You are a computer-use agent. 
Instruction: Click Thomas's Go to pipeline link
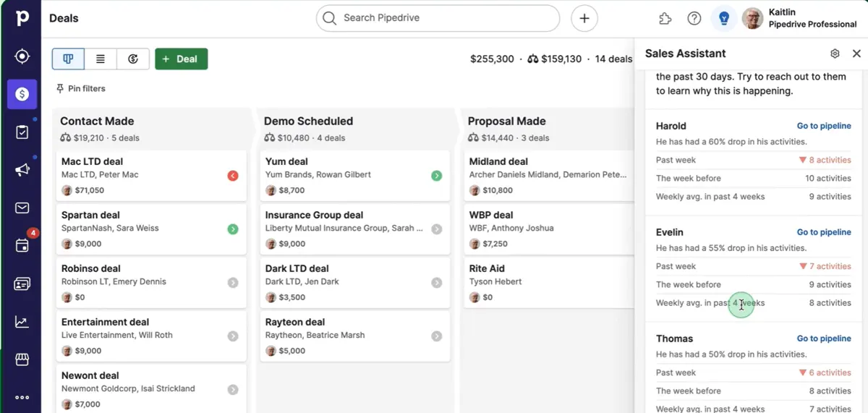(824, 339)
